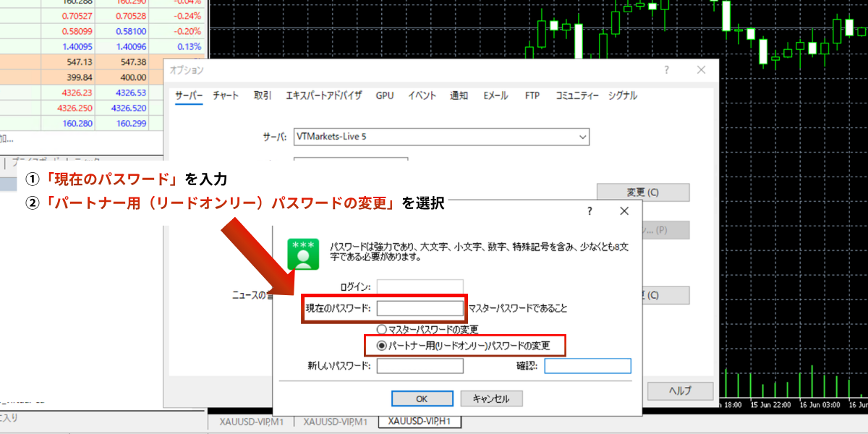Click the 現在のパスワード input field
This screenshot has height=434, width=868.
[420, 308]
